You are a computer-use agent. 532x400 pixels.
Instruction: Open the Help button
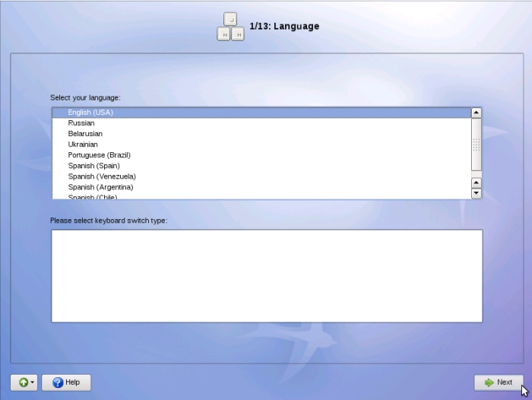coord(66,382)
